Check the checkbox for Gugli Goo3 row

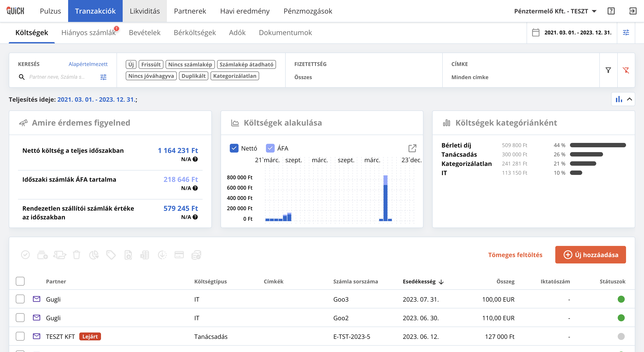(20, 299)
